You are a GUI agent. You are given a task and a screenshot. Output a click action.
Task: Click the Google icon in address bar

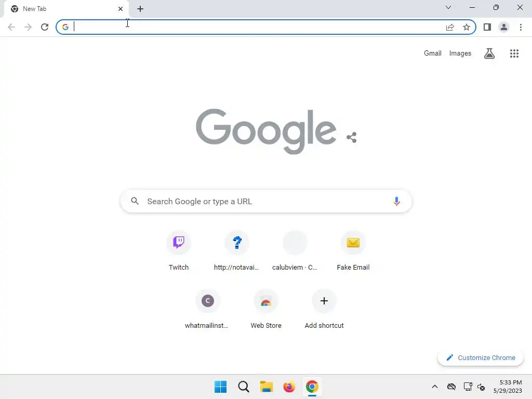[x=65, y=27]
